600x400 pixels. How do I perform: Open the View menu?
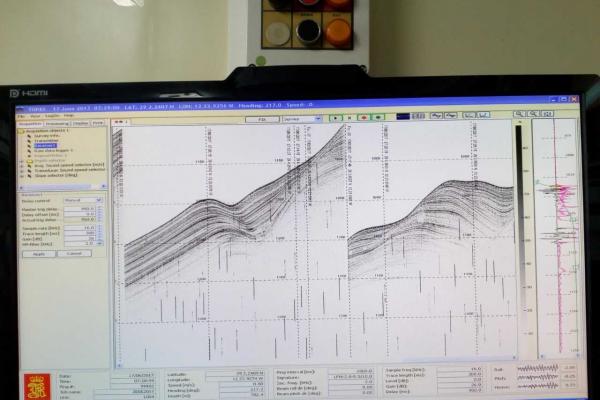(x=35, y=116)
